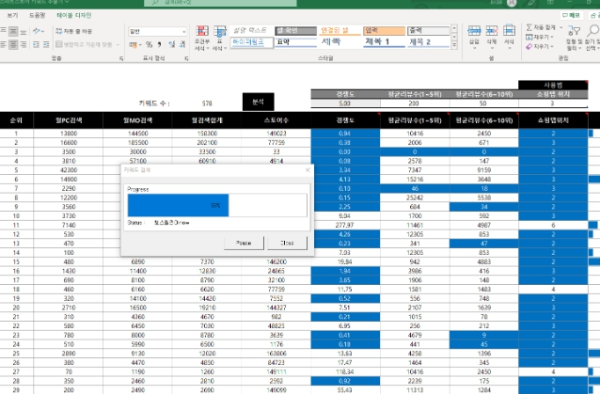Click decrease indent icon
Screen dimensions: 600x394
click(36, 45)
